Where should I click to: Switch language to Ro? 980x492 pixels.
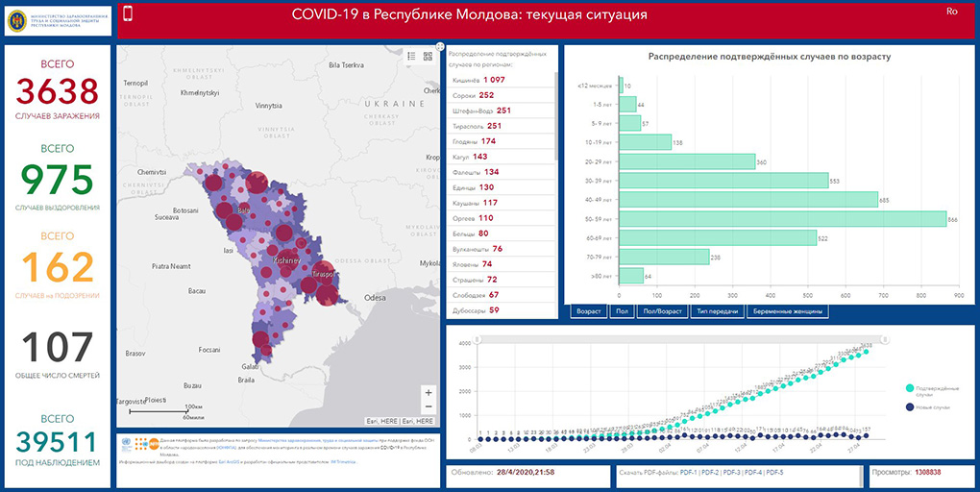(952, 12)
